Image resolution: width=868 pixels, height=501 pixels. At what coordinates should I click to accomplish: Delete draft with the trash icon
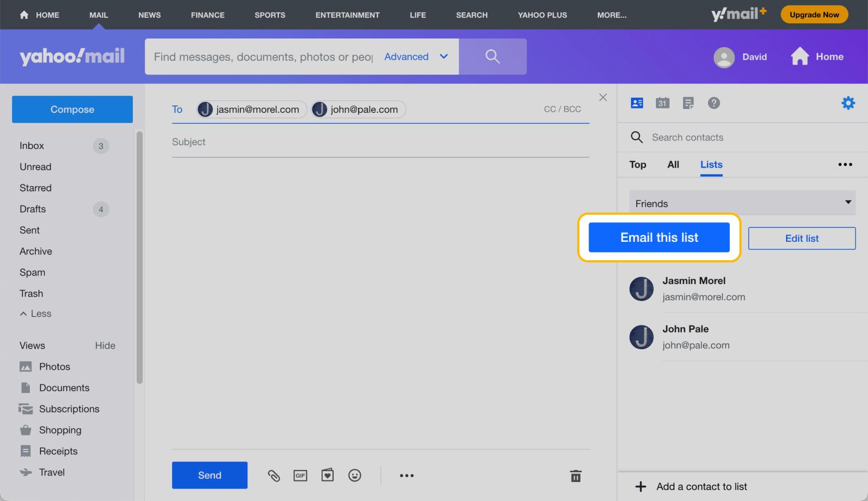point(576,476)
